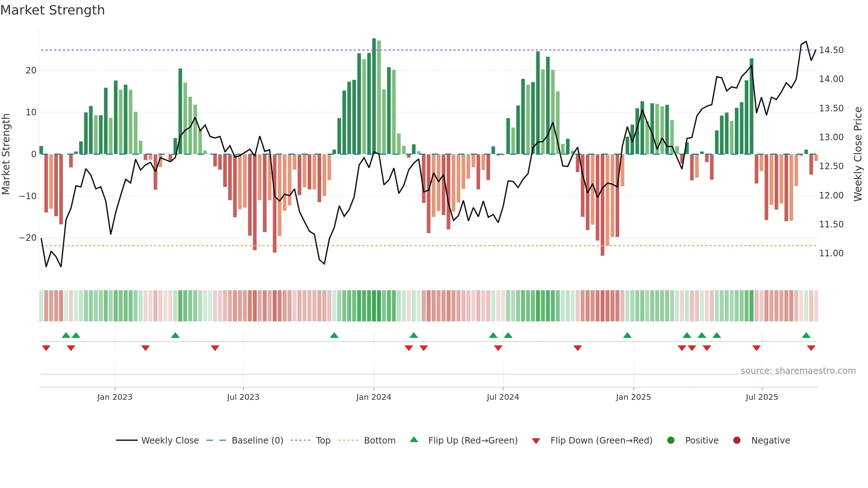The width and height of the screenshot is (868, 488).
Task: Click the vertical Market Strength axis title
Action: (6, 154)
